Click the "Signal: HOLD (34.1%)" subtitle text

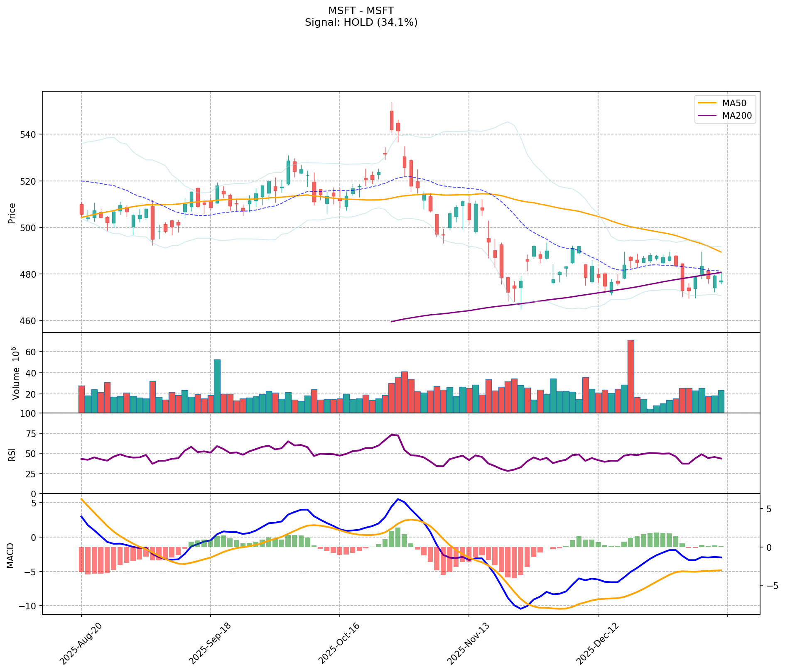click(361, 22)
